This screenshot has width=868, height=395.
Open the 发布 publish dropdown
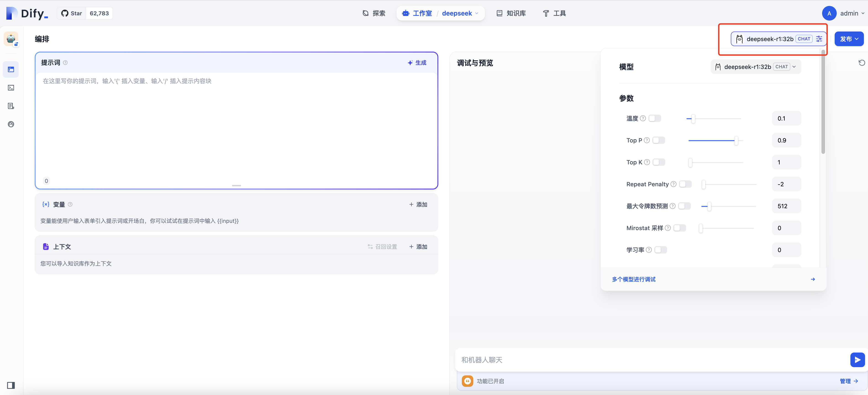tap(849, 39)
